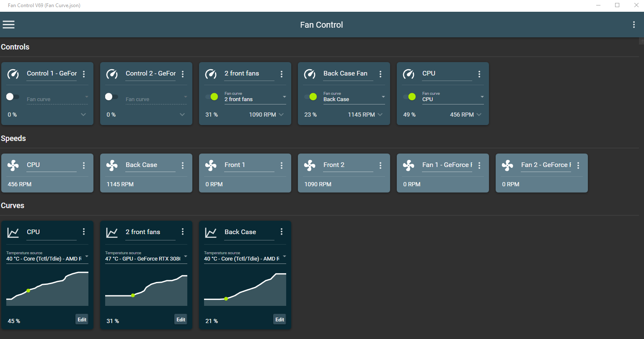The width and height of the screenshot is (644, 339).
Task: Click the fan icon on Front 2 speed card
Action: click(x=310, y=165)
